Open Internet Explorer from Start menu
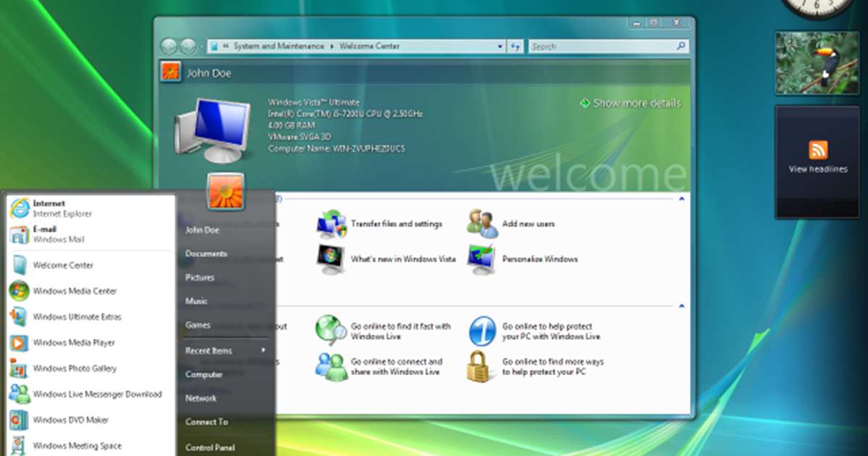The height and width of the screenshot is (456, 868). [x=90, y=208]
